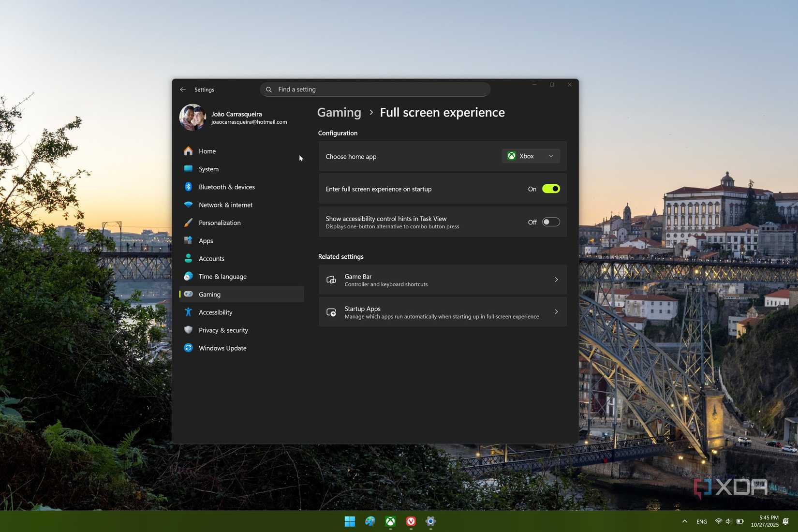Enable accessibility control hints in Task View
The image size is (798, 532).
point(551,222)
